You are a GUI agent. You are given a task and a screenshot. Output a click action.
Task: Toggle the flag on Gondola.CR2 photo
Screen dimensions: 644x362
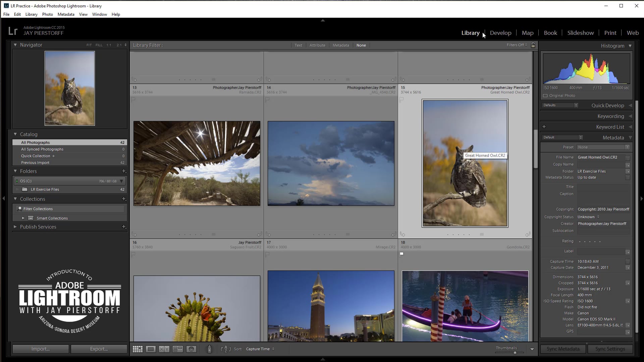tap(401, 254)
